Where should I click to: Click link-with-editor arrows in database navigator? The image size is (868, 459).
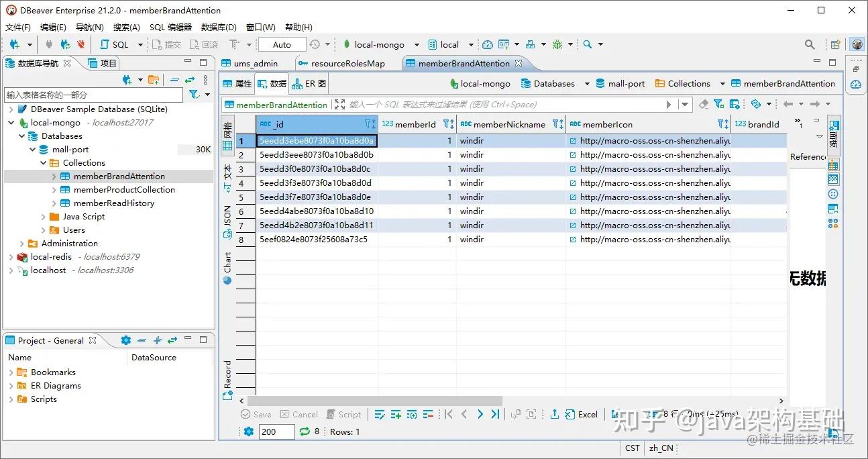[190, 80]
